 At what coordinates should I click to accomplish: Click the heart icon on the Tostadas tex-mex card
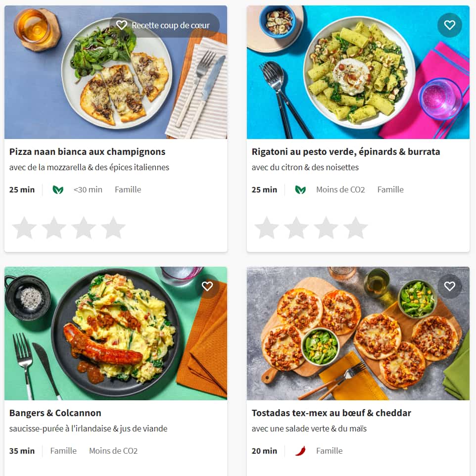pos(449,286)
